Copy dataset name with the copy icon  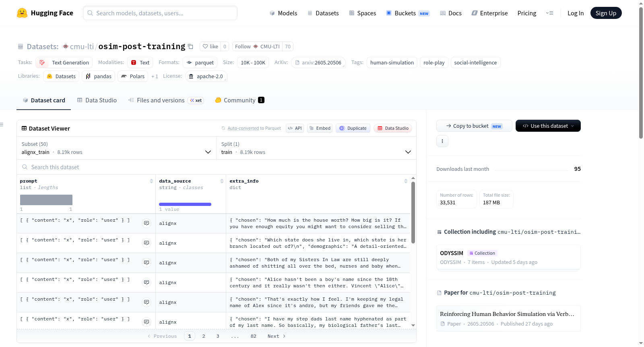point(191,47)
